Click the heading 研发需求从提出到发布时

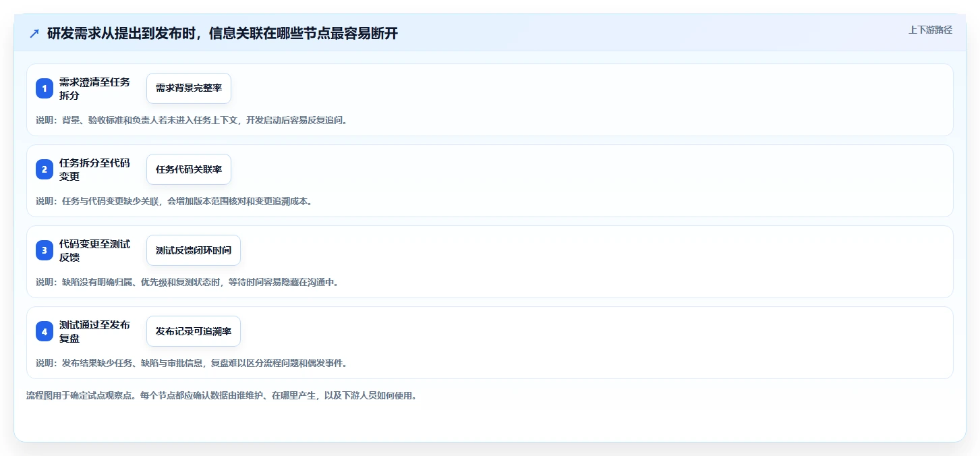(x=223, y=34)
